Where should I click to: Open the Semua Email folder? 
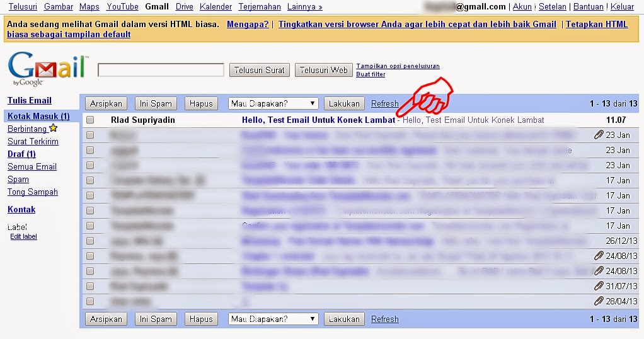[32, 166]
